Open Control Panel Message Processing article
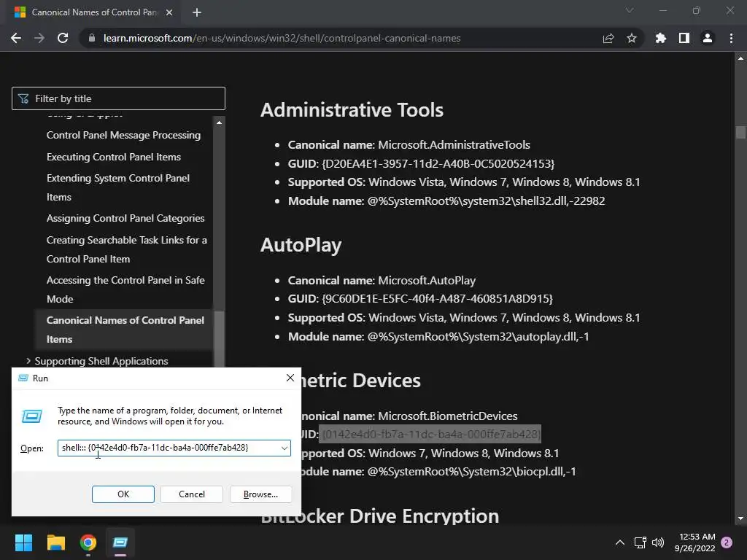Viewport: 747px width, 560px height. click(123, 135)
